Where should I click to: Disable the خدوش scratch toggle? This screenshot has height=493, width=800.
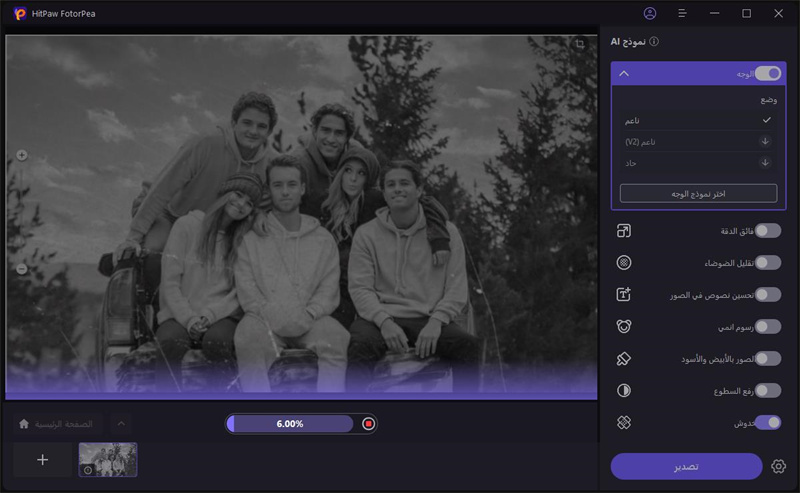click(768, 423)
